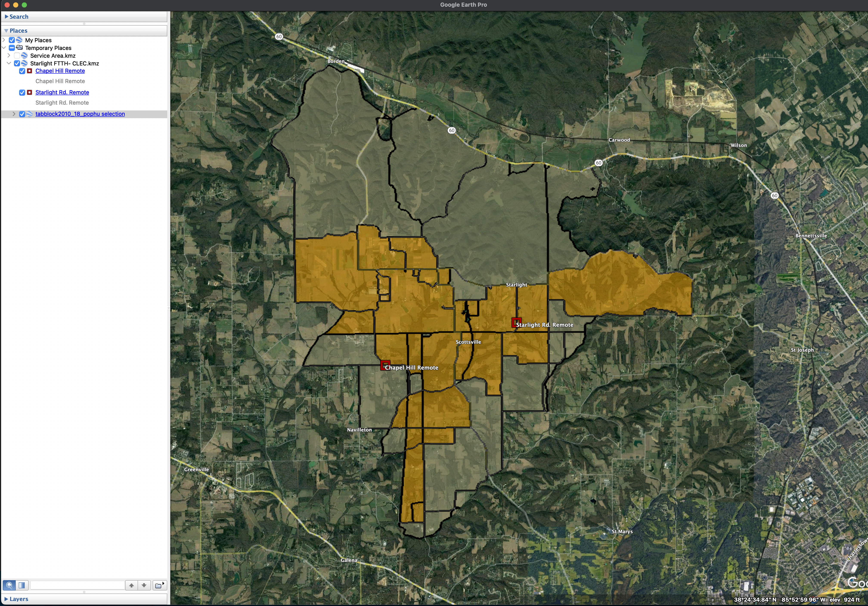Hide the Starlight Rd. Remote placemark checkbox
The height and width of the screenshot is (606, 868).
(x=22, y=93)
